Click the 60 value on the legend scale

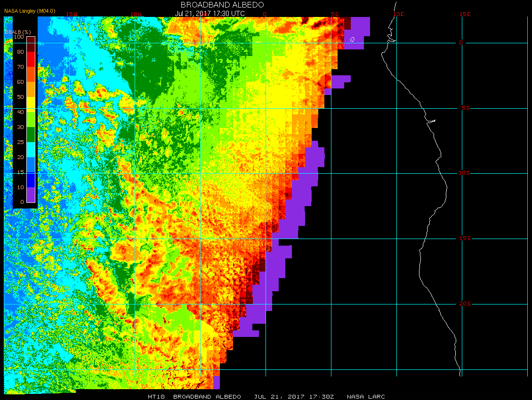[x=20, y=82]
